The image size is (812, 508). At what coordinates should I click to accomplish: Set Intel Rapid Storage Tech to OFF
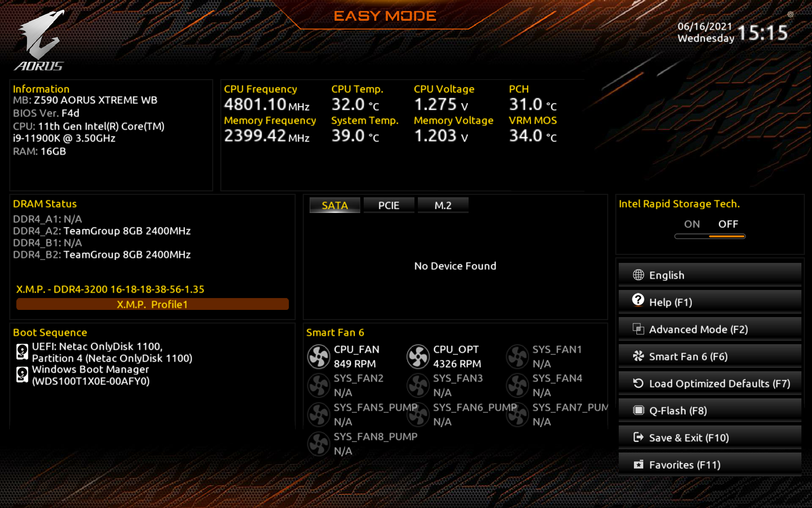[x=728, y=224]
